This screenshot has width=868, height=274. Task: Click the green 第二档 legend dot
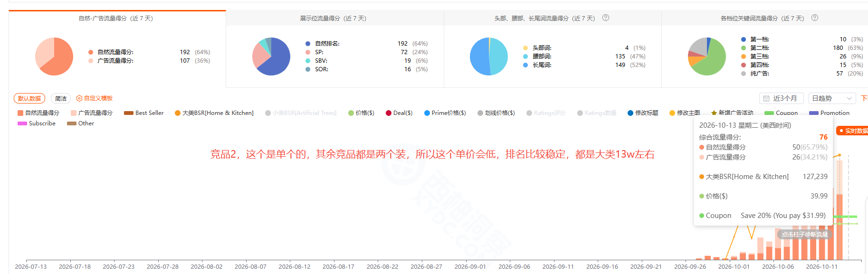pyautogui.click(x=744, y=48)
